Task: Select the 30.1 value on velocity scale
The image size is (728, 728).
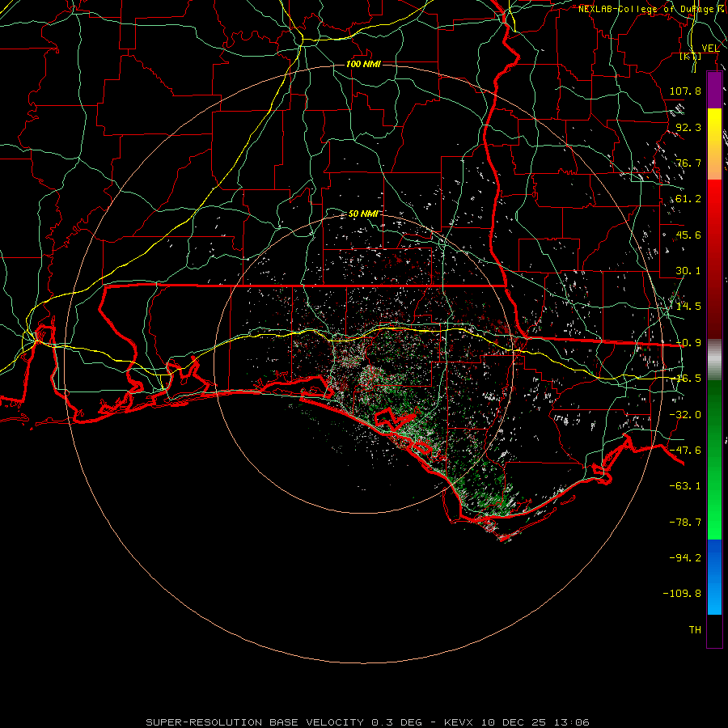Action: pyautogui.click(x=688, y=271)
